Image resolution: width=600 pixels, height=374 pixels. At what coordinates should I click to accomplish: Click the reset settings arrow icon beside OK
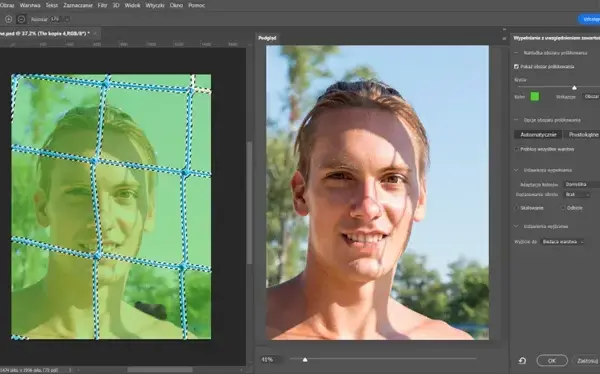point(522,361)
